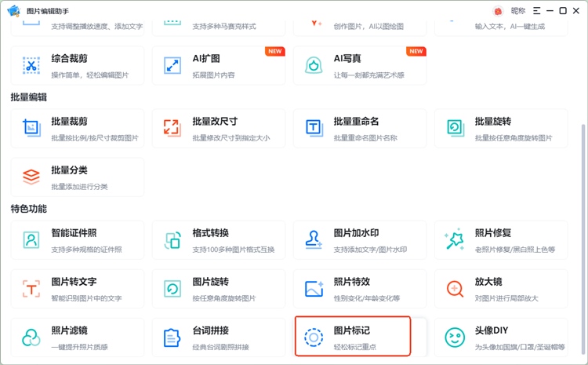Viewport: 588px width, 365px height.
Task: Open the 头像DIY smiley icon
Action: (455, 338)
